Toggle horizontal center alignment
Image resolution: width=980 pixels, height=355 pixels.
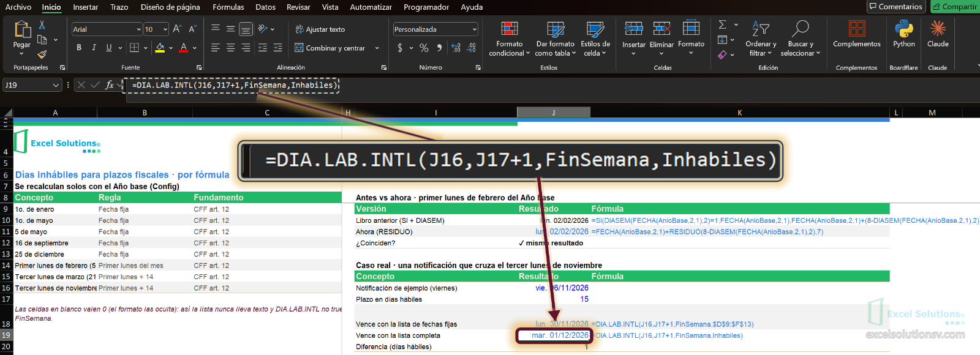(x=230, y=48)
